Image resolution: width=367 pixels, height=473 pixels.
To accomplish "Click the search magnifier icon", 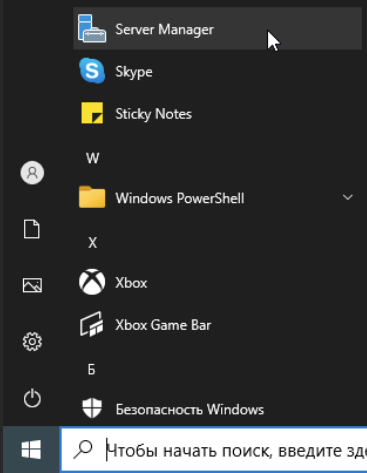I will 83,449.
